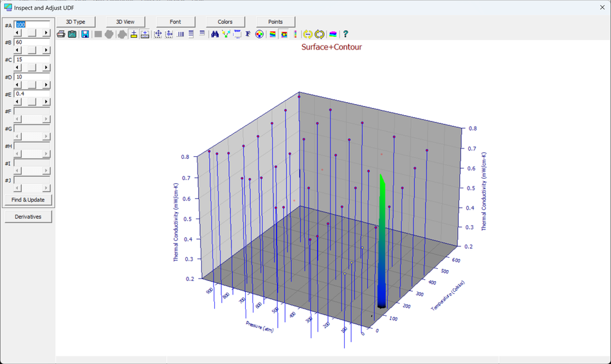Click the Find & Update button
This screenshot has width=611, height=364.
pyautogui.click(x=28, y=200)
